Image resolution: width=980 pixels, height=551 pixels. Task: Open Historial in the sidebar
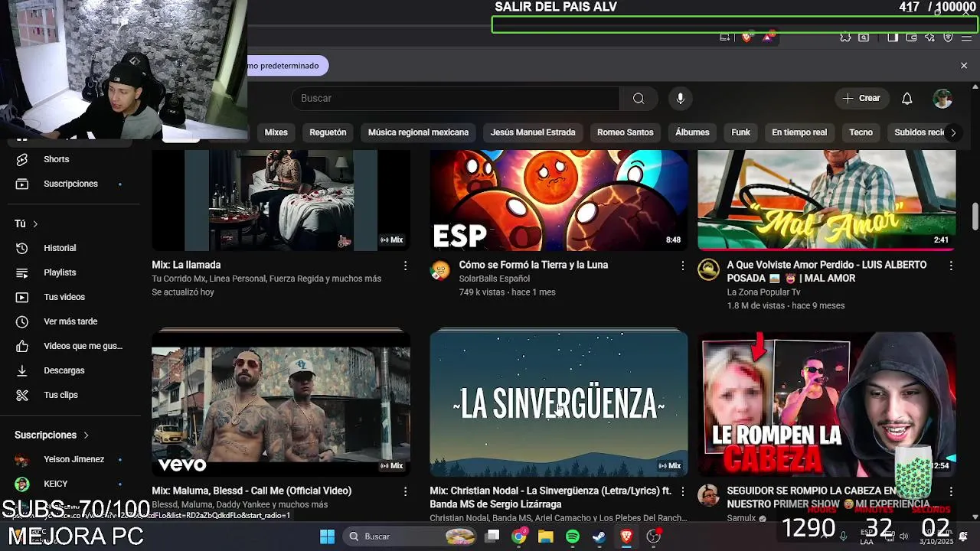point(70,248)
